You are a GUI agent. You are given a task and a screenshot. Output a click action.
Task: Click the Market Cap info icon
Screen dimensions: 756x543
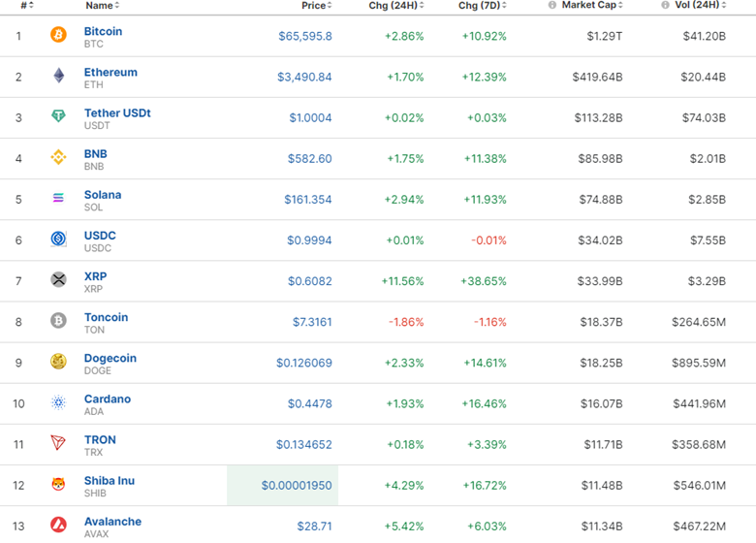[552, 6]
